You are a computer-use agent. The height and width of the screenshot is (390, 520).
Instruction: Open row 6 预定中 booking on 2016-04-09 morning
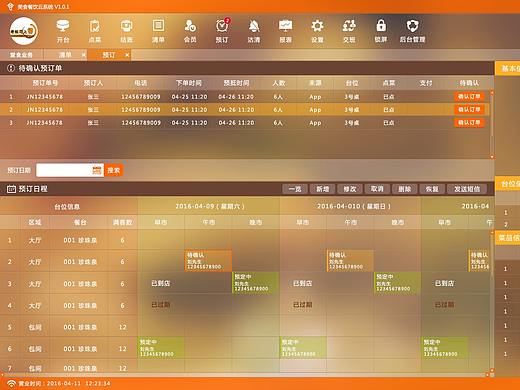coord(161,348)
